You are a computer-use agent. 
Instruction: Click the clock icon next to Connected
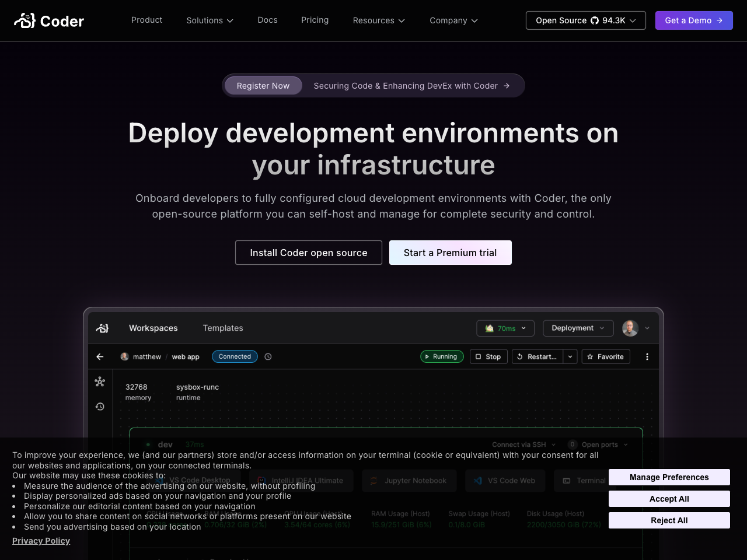point(268,356)
